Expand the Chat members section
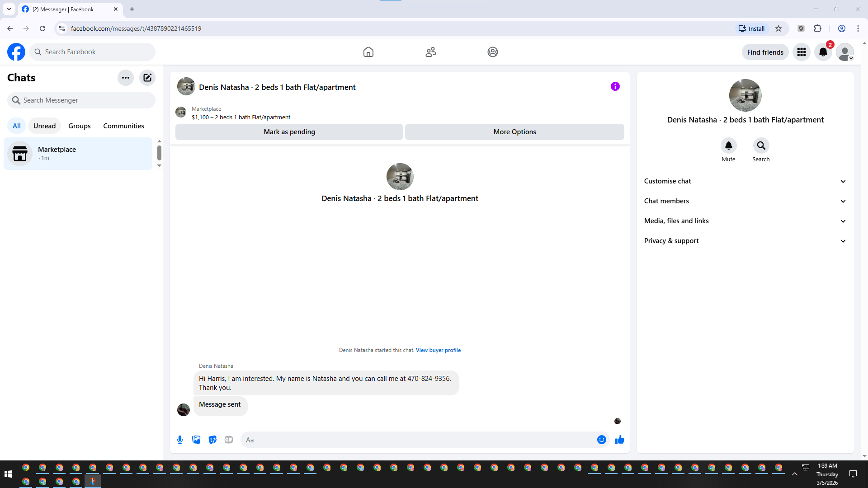This screenshot has width=868, height=488. point(745,201)
